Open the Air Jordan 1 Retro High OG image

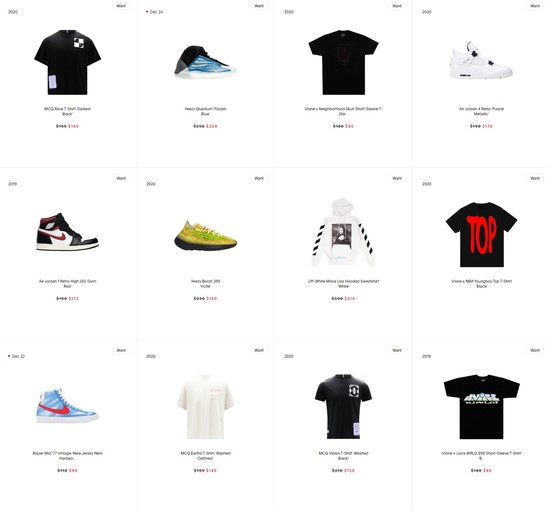coord(67,231)
